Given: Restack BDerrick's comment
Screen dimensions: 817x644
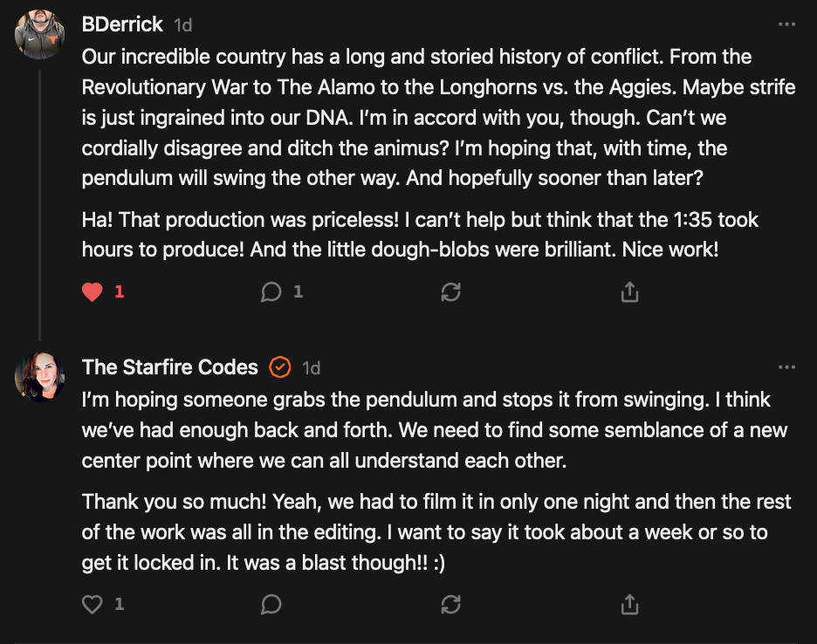Looking at the screenshot, I should click(x=450, y=292).
